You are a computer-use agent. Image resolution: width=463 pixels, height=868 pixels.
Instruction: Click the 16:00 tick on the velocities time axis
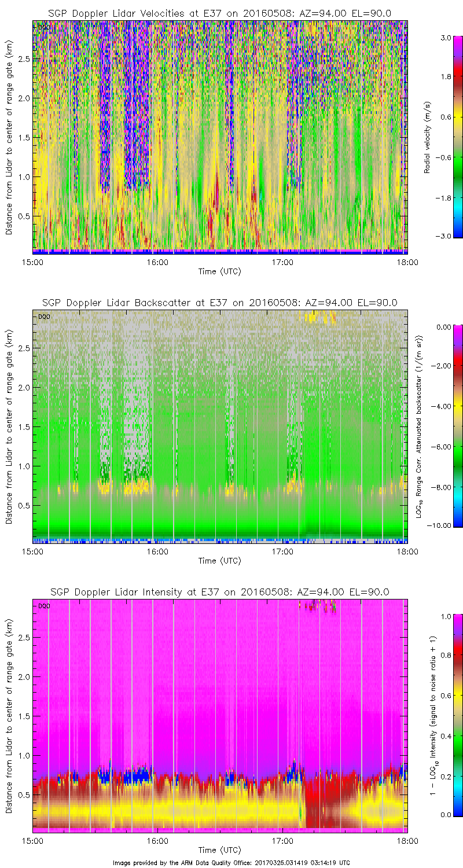[x=157, y=262]
